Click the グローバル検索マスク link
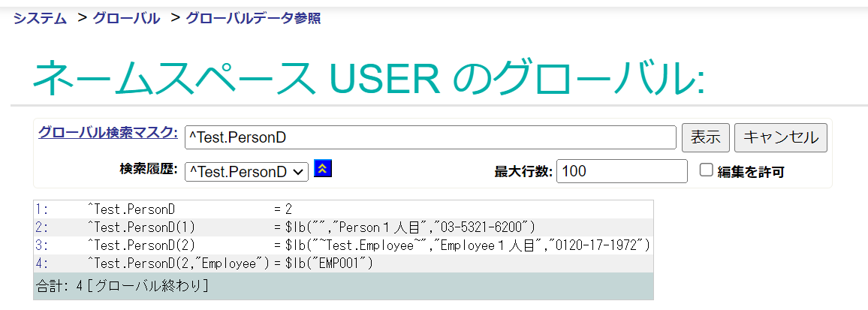This screenshot has height=310, width=868. point(107,133)
